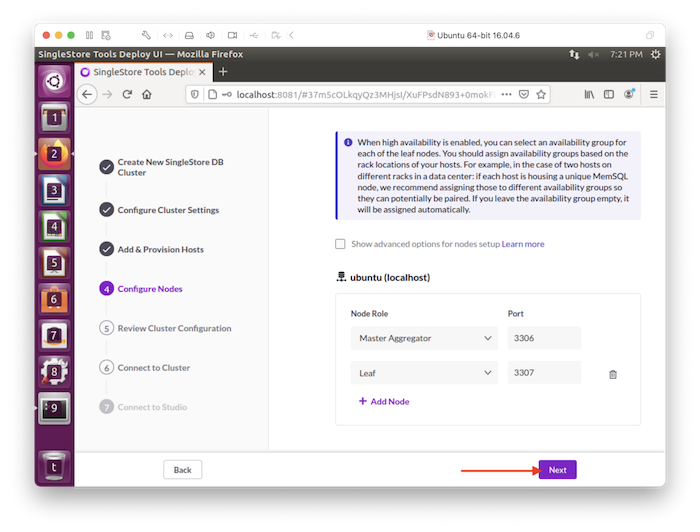
Task: Click the VM camera device icon
Action: (x=232, y=35)
